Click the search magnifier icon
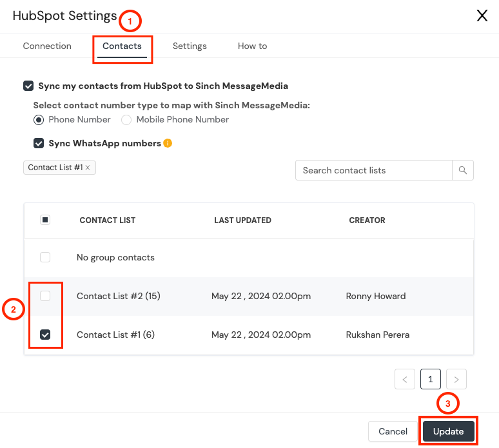499x448 pixels. coord(463,170)
